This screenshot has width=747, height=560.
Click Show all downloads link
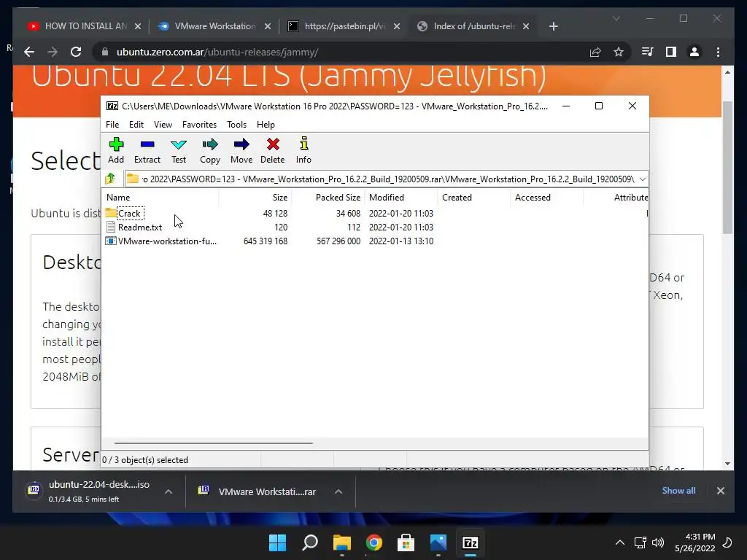click(678, 491)
